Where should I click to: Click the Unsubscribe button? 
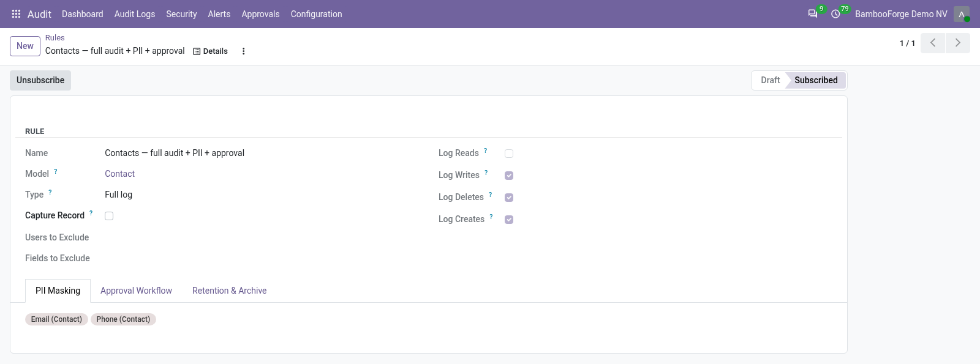pos(40,80)
